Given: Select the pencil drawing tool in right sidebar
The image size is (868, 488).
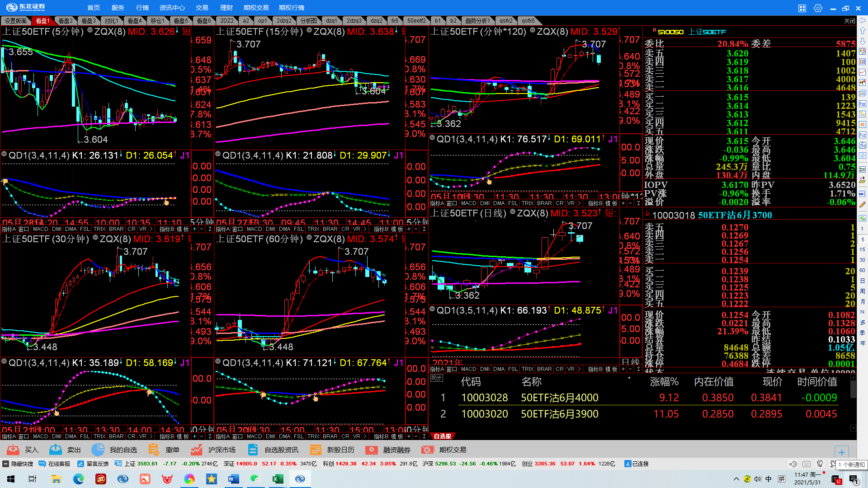Looking at the screenshot, I should coord(862,204).
